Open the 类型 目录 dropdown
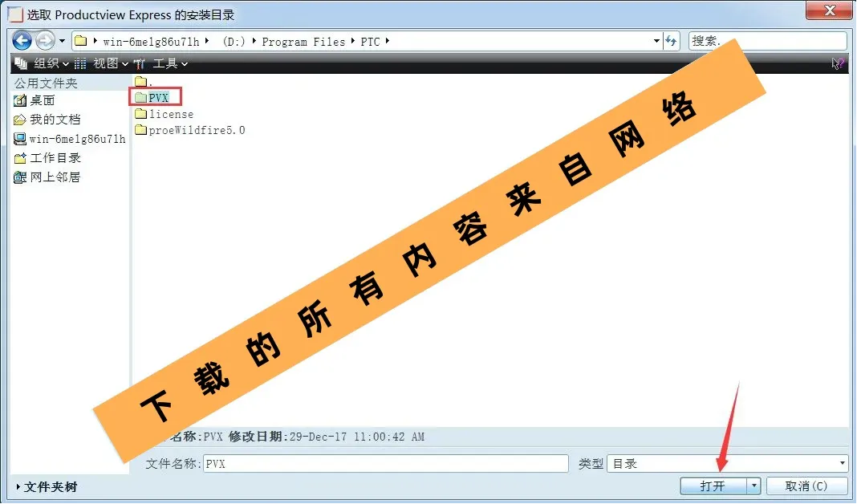 [728, 464]
